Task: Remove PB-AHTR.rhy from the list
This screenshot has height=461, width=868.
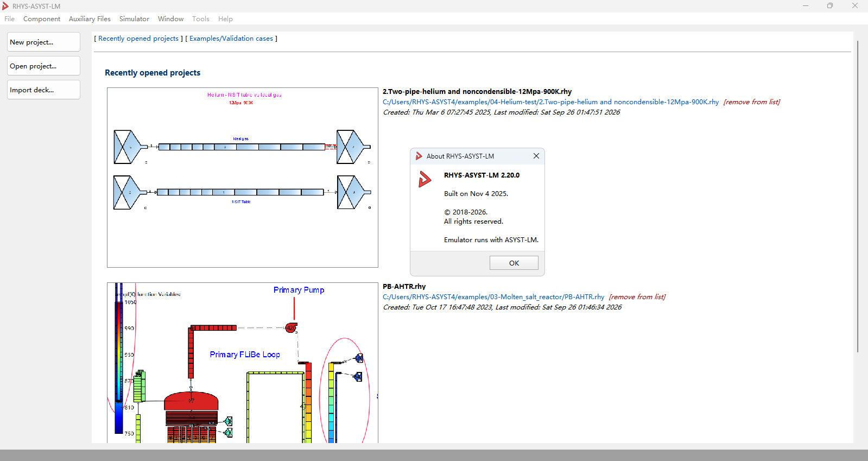Action: pos(637,297)
